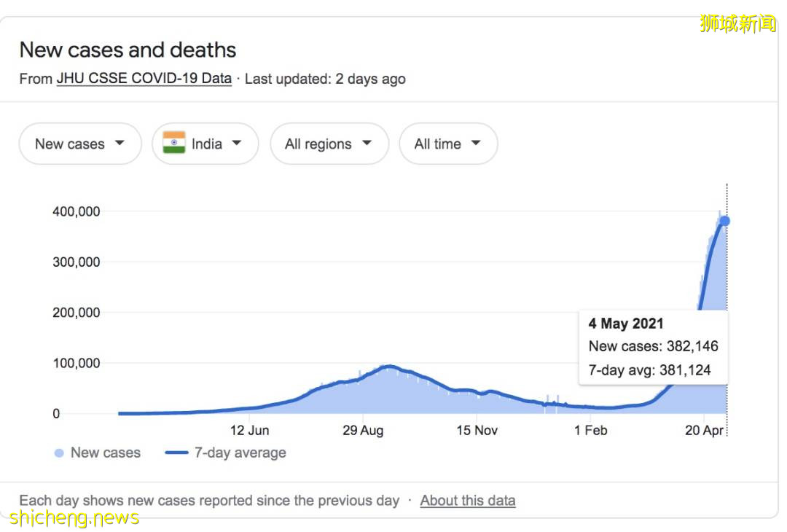Toggle the New cases legend entry
Screen dimensions: 787x532
pos(95,453)
